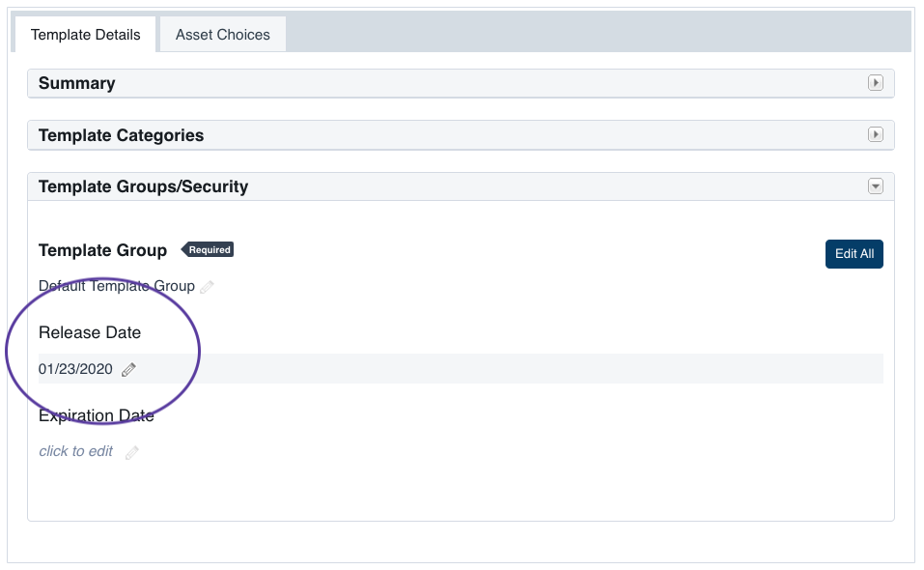Screen dimensions: 924x570
Task: Edit the Default Template Group pencil icon
Action: (207, 287)
